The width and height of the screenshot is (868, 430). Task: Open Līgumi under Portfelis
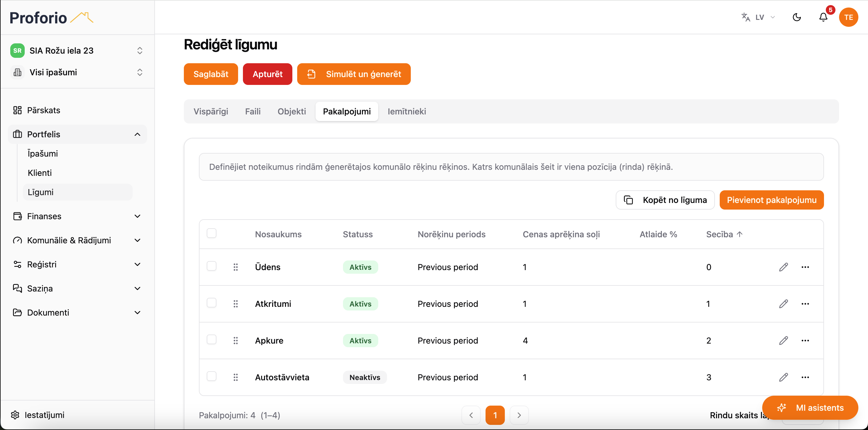tap(77, 192)
